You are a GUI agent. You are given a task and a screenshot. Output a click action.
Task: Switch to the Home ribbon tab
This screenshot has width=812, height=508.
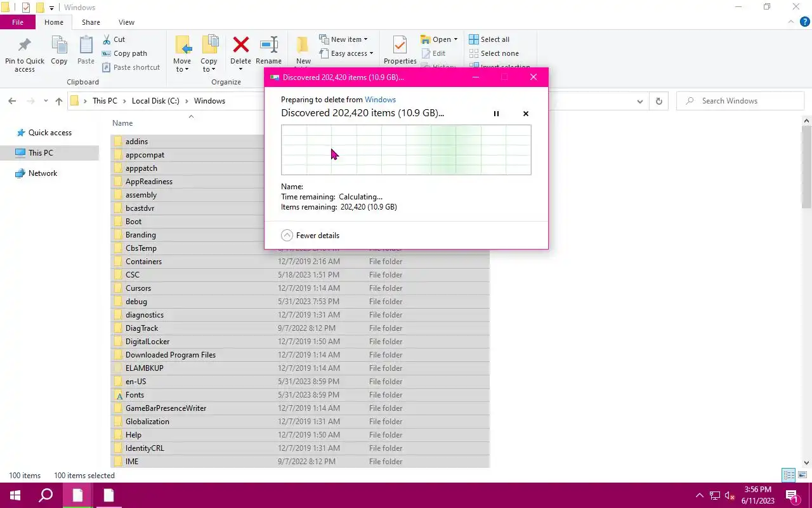(54, 22)
